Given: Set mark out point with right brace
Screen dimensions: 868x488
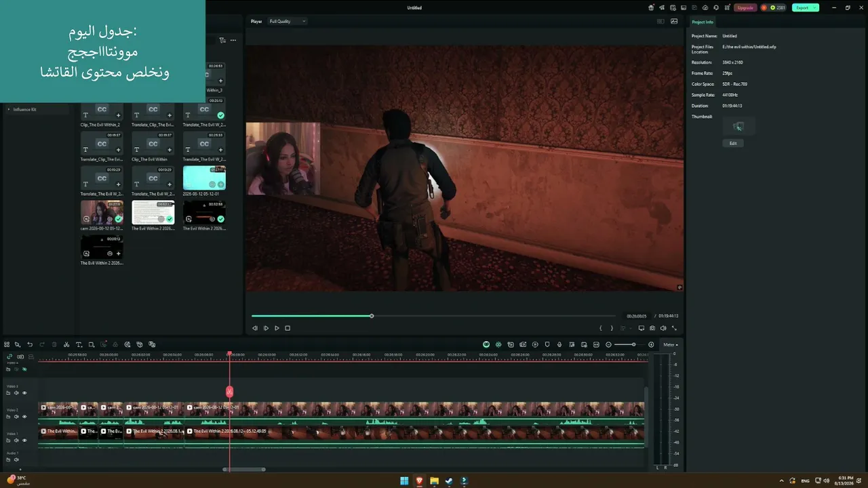Looking at the screenshot, I should point(612,328).
